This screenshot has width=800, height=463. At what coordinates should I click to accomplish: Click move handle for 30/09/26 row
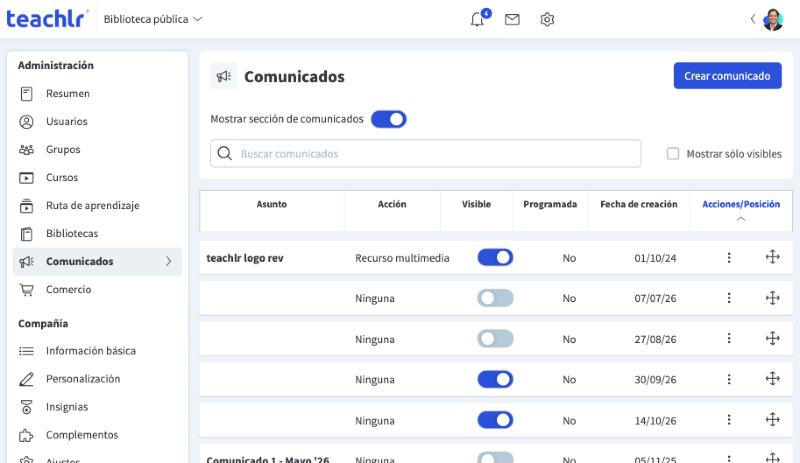pos(772,378)
